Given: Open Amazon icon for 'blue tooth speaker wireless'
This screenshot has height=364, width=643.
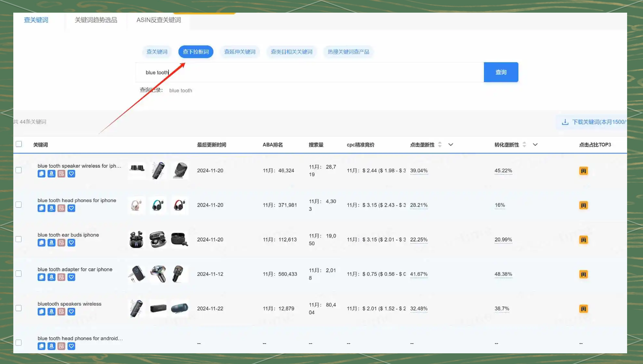Looking at the screenshot, I should (x=51, y=174).
